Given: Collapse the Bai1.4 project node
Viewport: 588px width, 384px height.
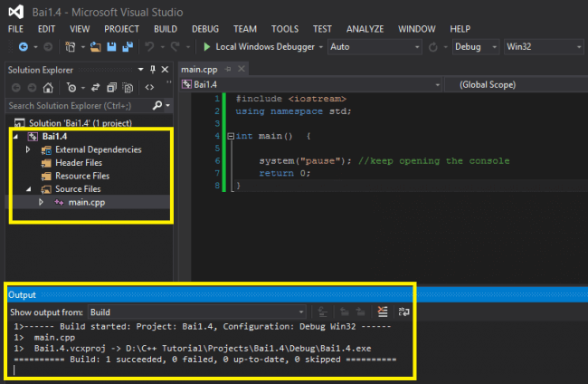Looking at the screenshot, I should click(15, 137).
